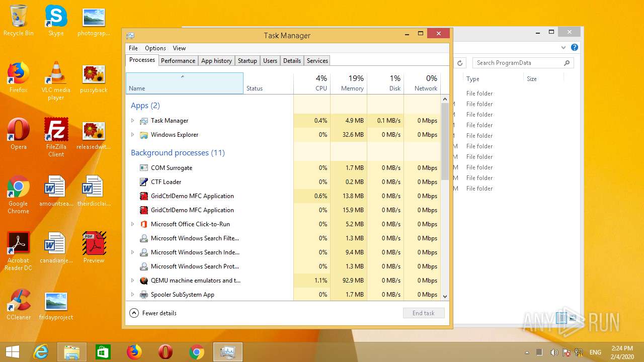Switch to the Users tab
The width and height of the screenshot is (644, 362).
(270, 61)
